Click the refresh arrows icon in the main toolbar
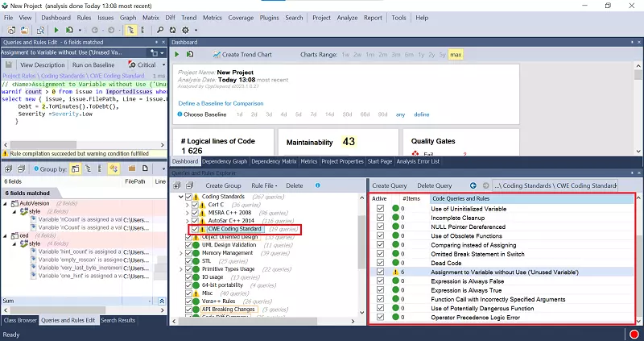 172,30
